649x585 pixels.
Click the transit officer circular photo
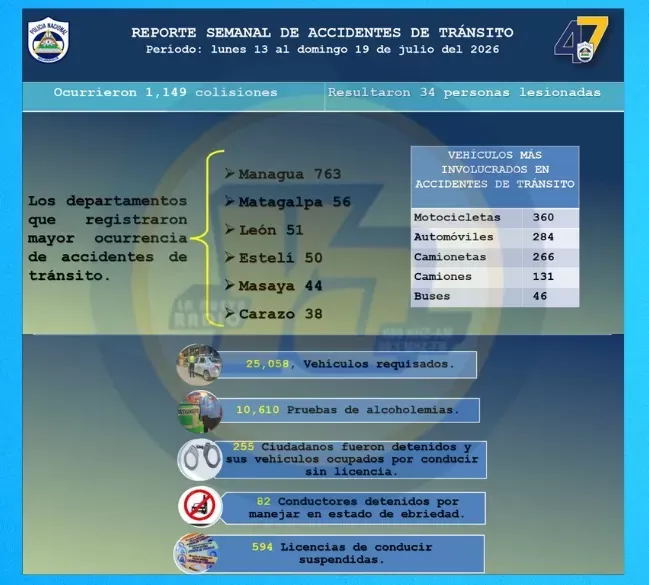coord(200,412)
